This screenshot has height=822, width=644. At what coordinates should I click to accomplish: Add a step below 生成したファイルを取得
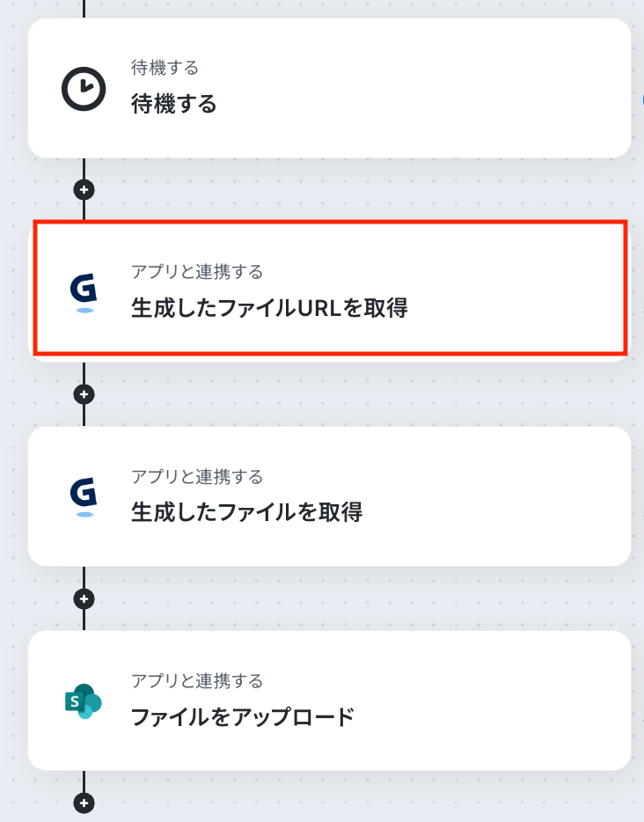click(x=84, y=599)
